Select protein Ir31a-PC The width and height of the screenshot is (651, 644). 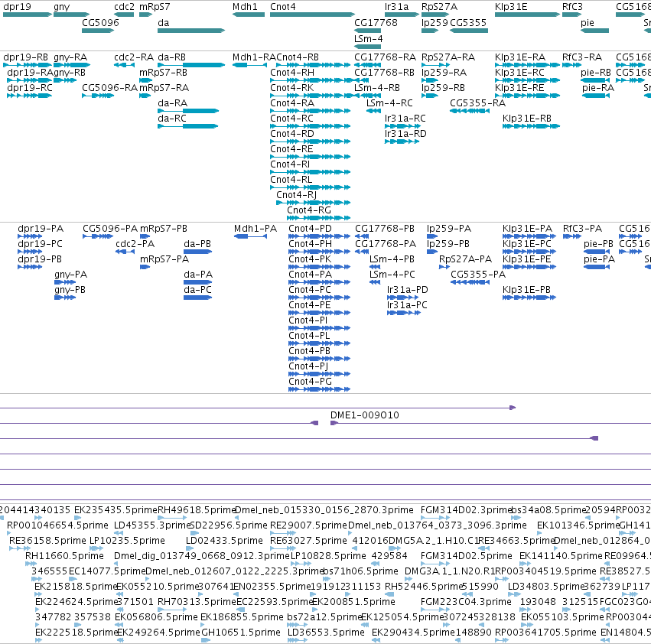tap(404, 313)
